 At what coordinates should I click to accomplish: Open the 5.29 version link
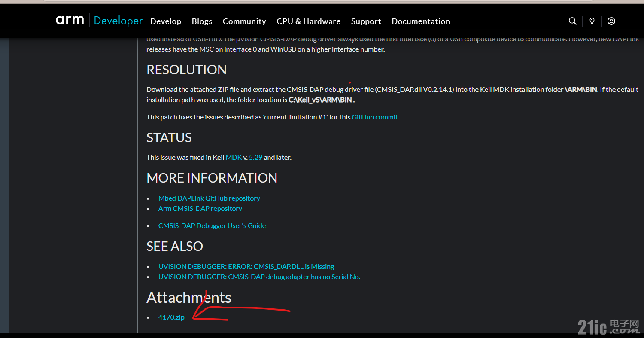(255, 157)
